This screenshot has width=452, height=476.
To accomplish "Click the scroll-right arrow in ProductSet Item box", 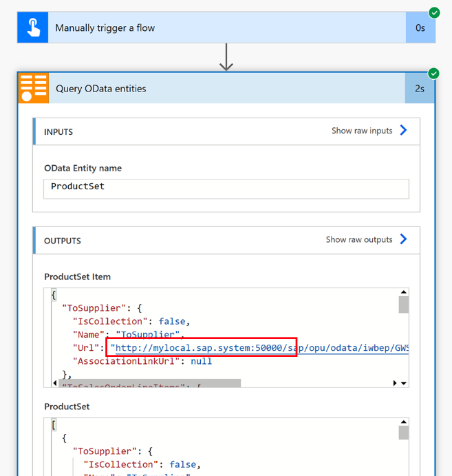I will pos(395,383).
